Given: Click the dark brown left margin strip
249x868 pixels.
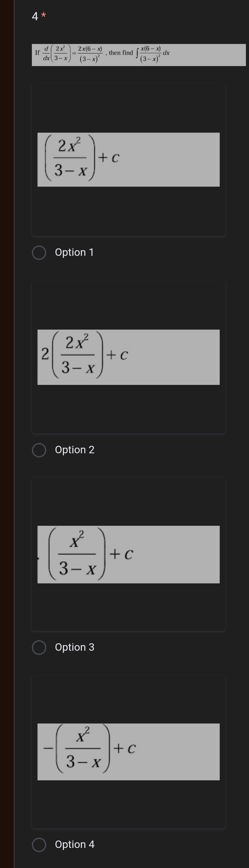Looking at the screenshot, I should (7, 434).
